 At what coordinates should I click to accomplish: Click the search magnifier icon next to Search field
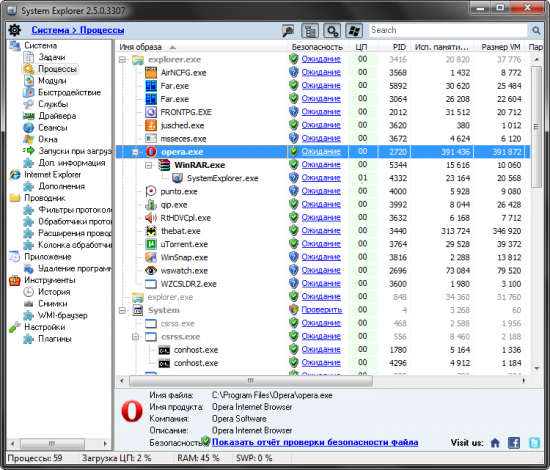click(x=536, y=31)
